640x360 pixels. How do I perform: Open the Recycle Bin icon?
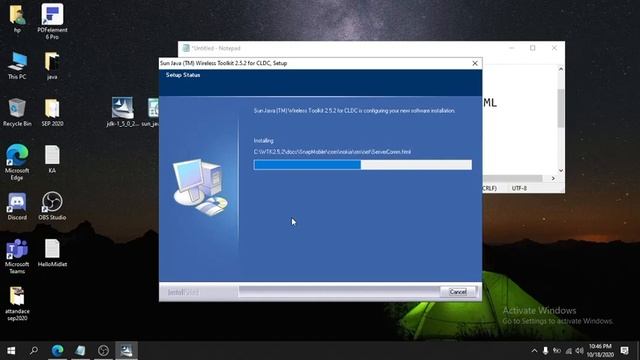click(x=17, y=112)
